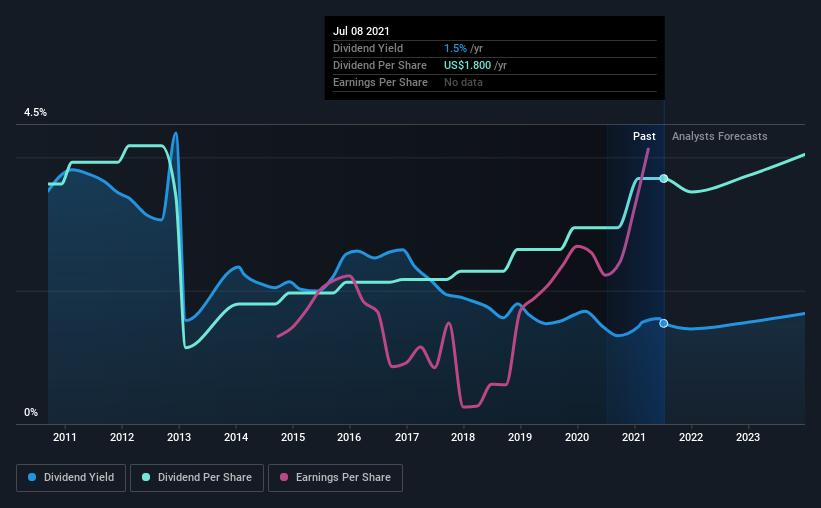Click the Past section label
The height and width of the screenshot is (508, 821).
coord(644,136)
